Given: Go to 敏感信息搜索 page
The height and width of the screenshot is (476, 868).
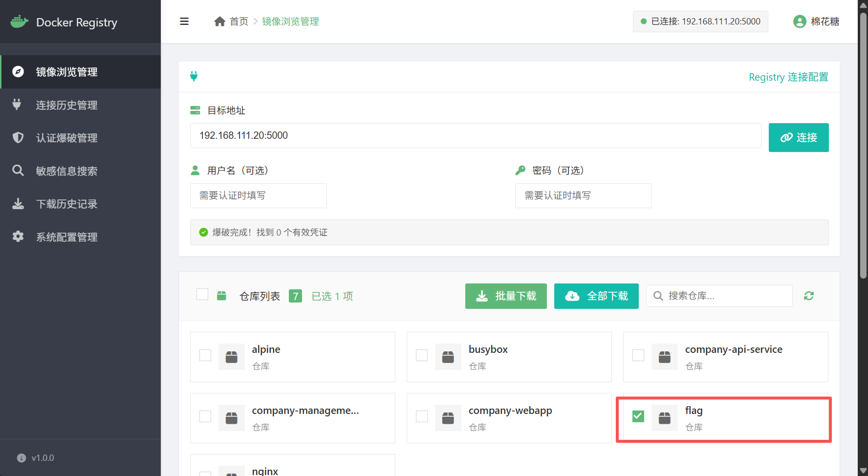Looking at the screenshot, I should (66, 171).
